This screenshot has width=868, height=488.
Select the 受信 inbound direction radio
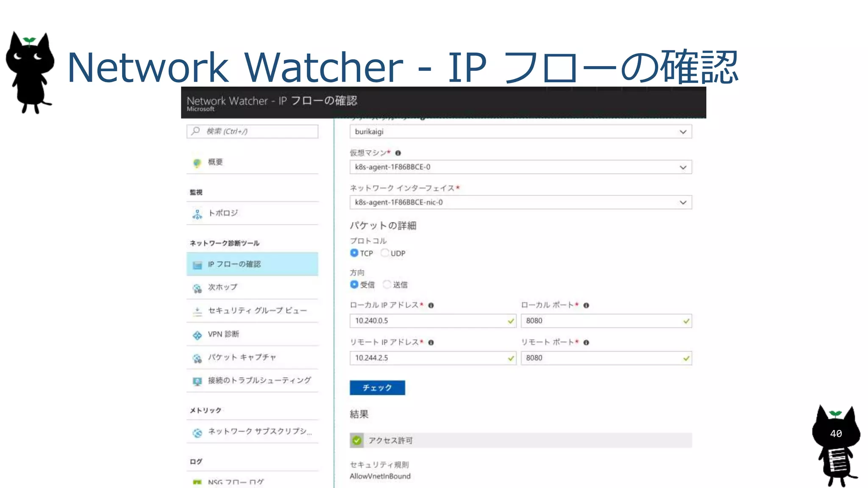(x=354, y=284)
